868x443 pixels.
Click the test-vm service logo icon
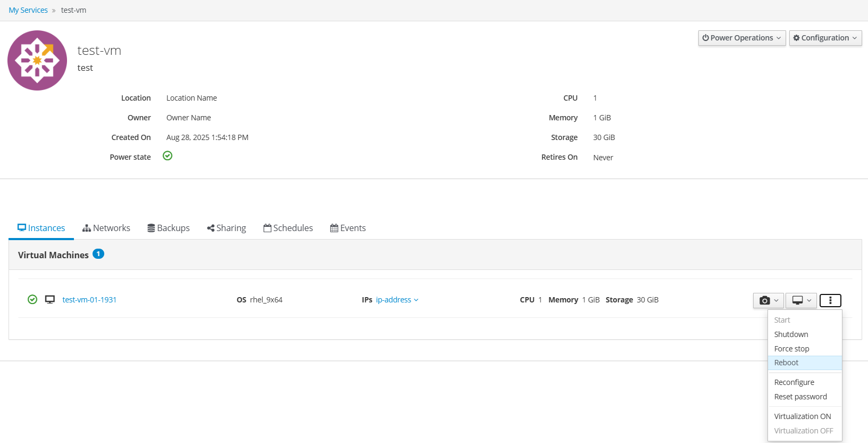point(37,60)
